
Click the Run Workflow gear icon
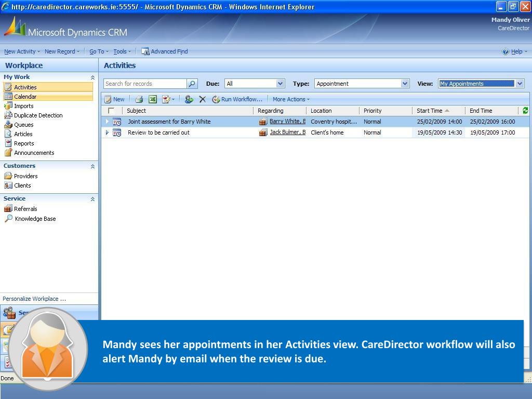coord(216,99)
